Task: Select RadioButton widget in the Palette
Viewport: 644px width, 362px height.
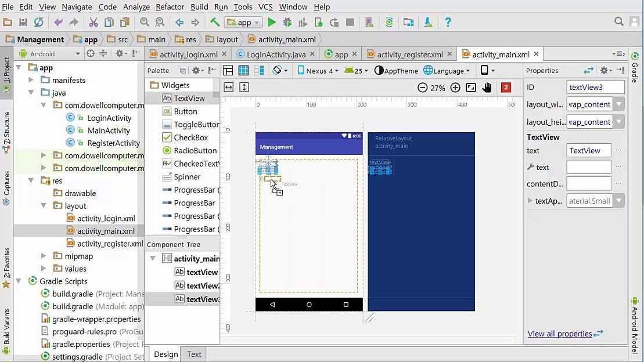Action: [195, 151]
